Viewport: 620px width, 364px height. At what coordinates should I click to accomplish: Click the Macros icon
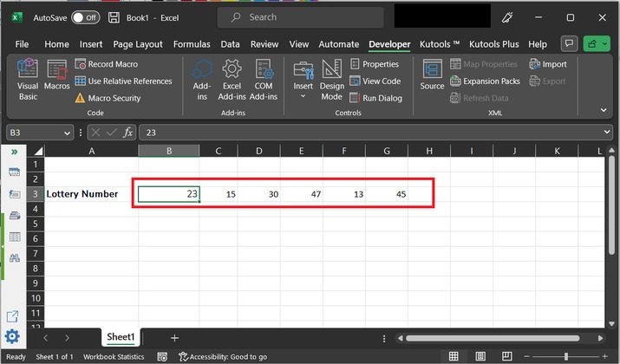tap(57, 75)
